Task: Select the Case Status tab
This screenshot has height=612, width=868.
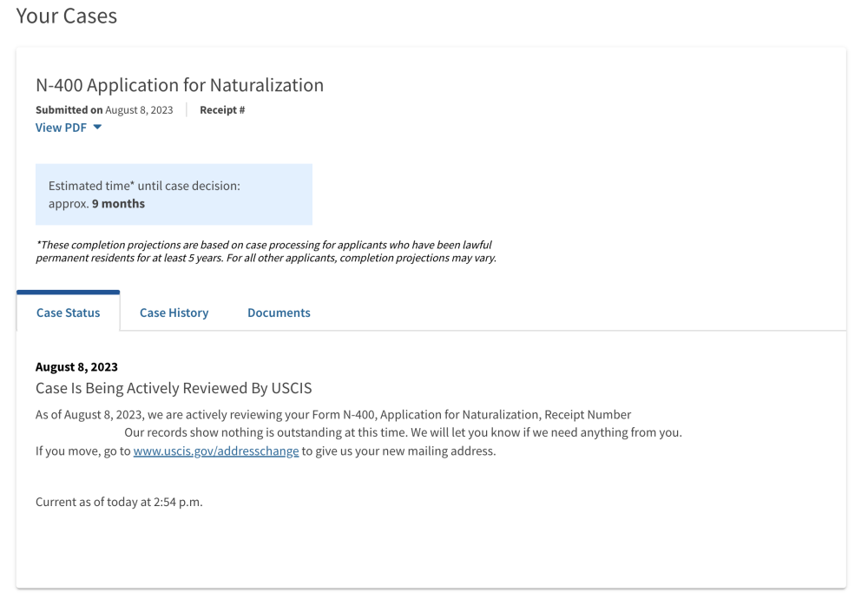Action: pyautogui.click(x=68, y=313)
